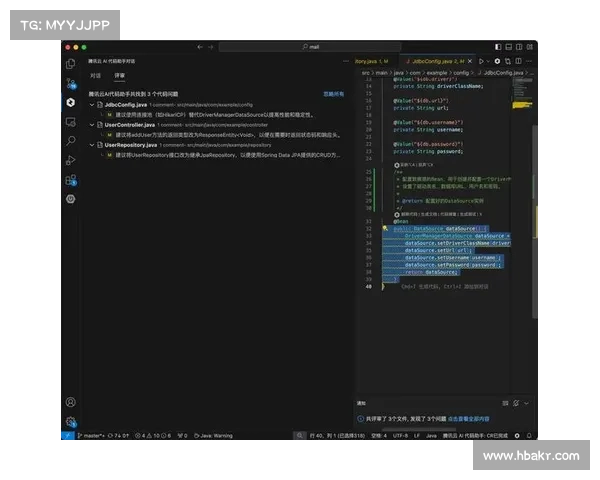Run Java file with play button
Screen dimensions: 600x480
[x=481, y=61]
